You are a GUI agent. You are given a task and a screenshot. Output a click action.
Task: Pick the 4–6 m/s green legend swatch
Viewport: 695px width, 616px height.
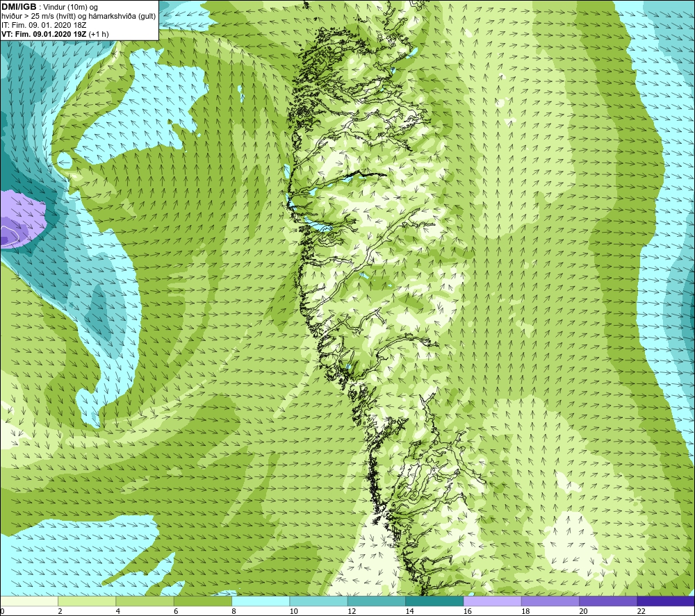[145, 601]
